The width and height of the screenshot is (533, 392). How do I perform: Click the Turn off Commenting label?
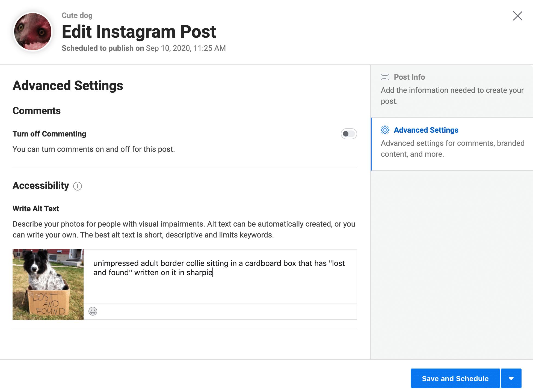[49, 134]
